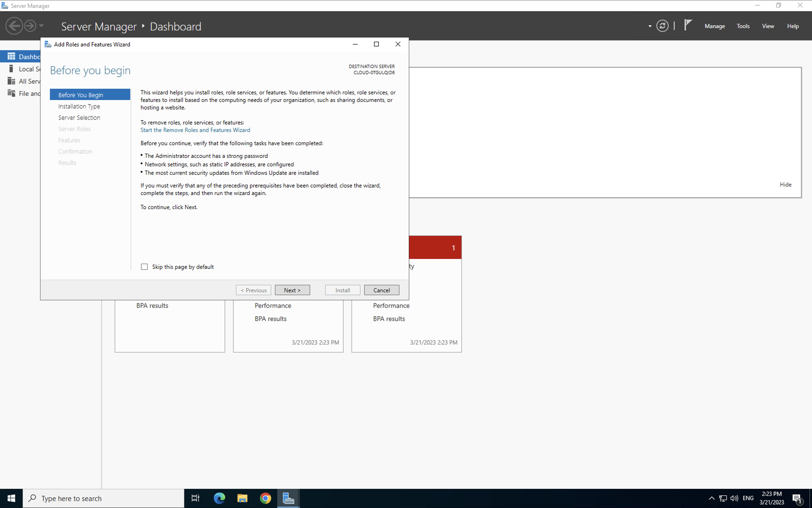Click the Server Manager title bar app icon
This screenshot has height=508, width=812.
tap(5, 6)
